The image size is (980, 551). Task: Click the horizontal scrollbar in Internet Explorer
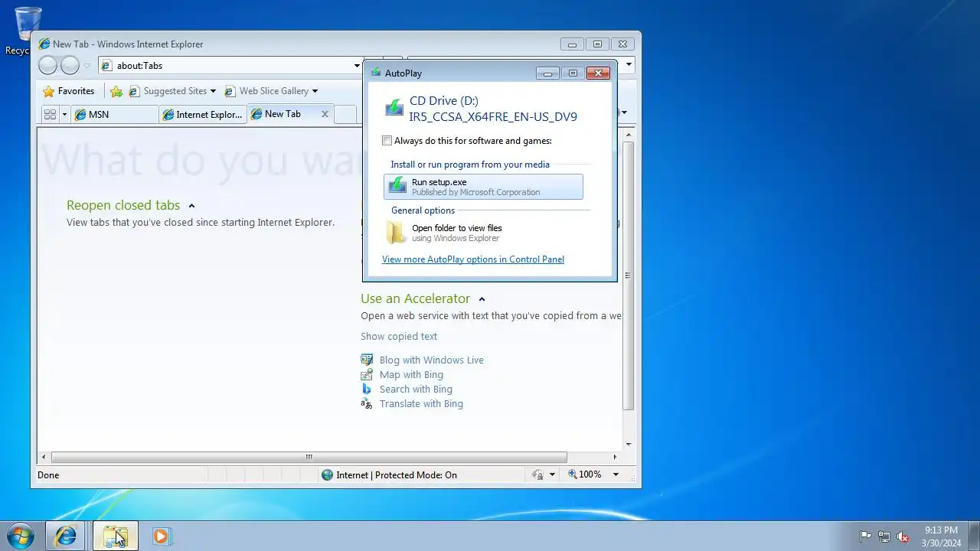click(309, 457)
